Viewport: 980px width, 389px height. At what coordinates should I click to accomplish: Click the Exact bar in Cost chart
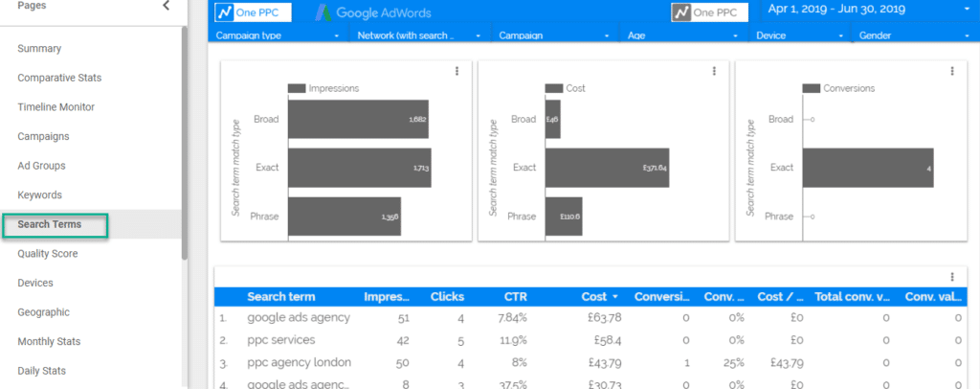607,168
